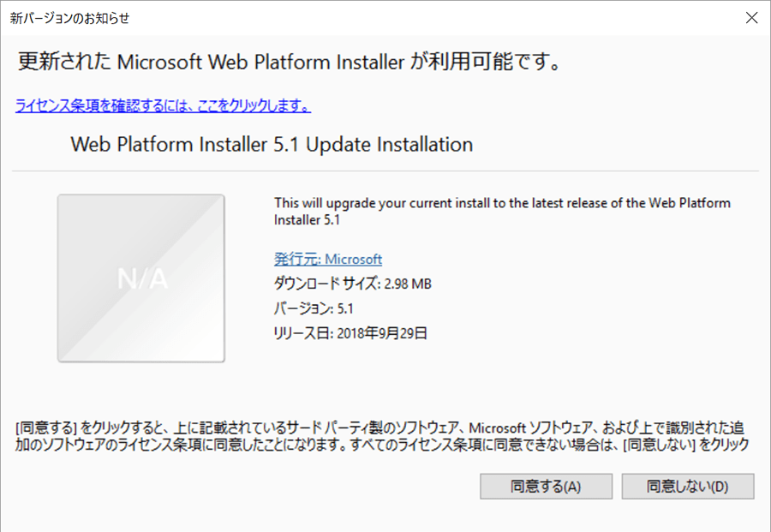Select the N/A product image placeholder
771x532 pixels.
[141, 278]
